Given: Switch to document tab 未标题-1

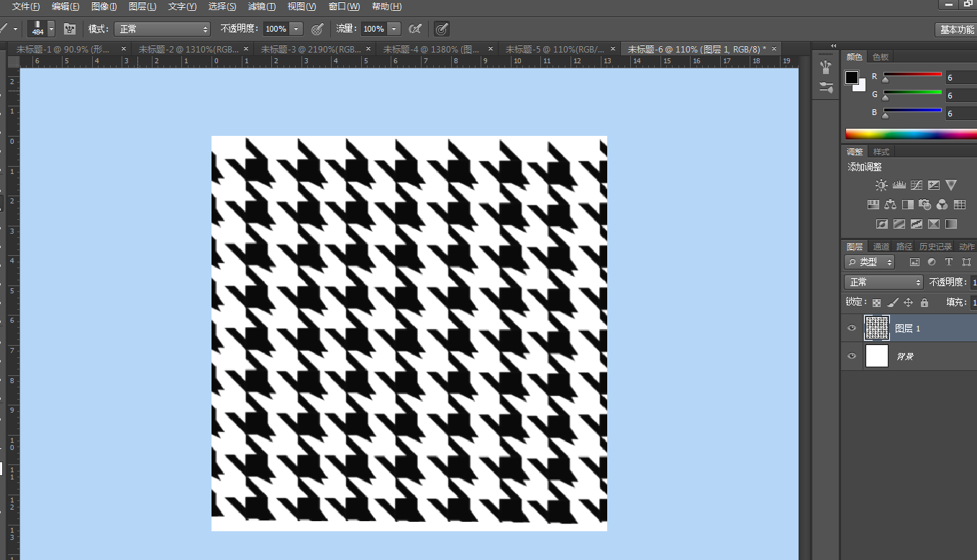Looking at the screenshot, I should (63, 49).
